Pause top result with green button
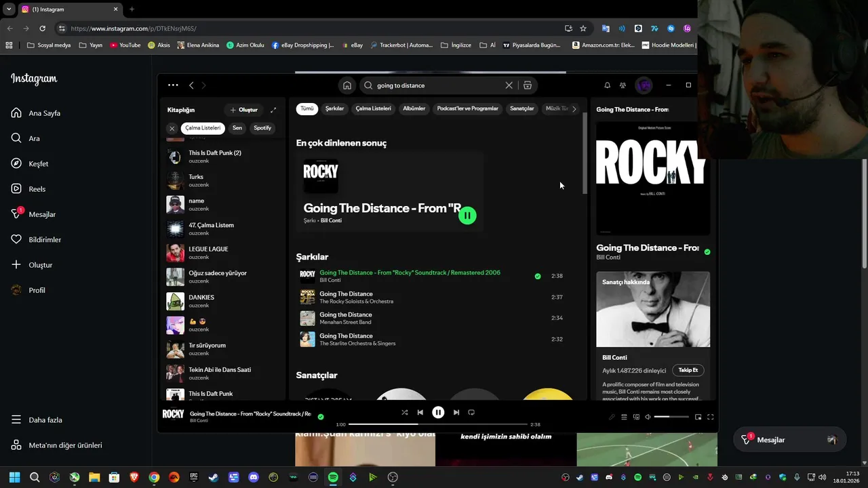 (467, 216)
